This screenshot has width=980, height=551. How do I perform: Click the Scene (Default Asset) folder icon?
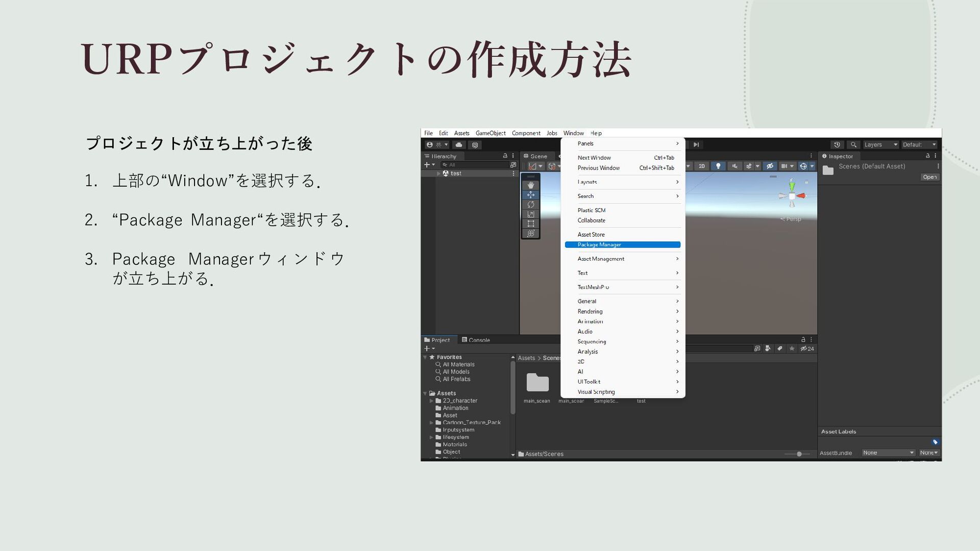click(828, 170)
